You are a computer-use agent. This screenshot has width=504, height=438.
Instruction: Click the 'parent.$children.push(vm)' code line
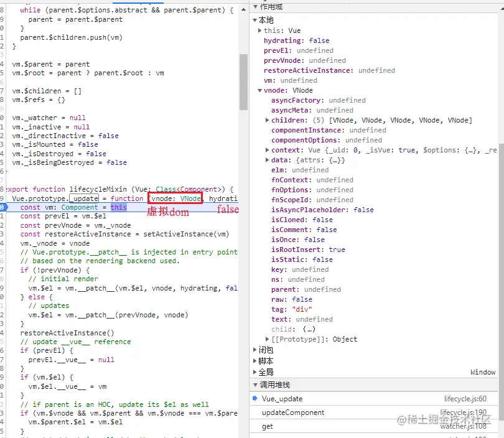(72, 37)
